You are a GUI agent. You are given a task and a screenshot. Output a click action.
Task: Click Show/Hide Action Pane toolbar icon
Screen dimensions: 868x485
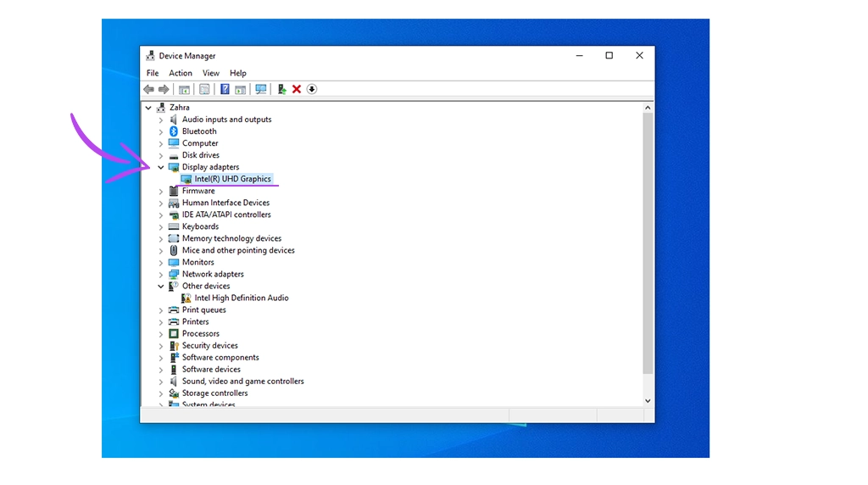click(x=240, y=89)
